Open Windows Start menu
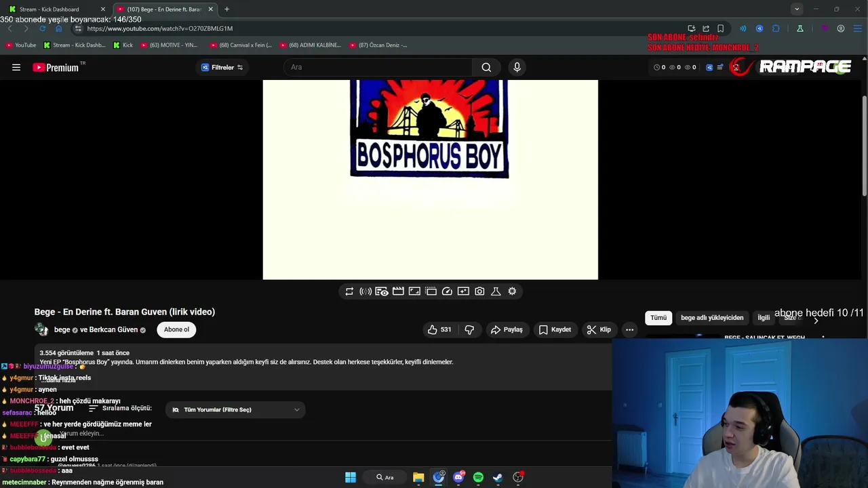Image resolution: width=868 pixels, height=488 pixels. click(351, 477)
